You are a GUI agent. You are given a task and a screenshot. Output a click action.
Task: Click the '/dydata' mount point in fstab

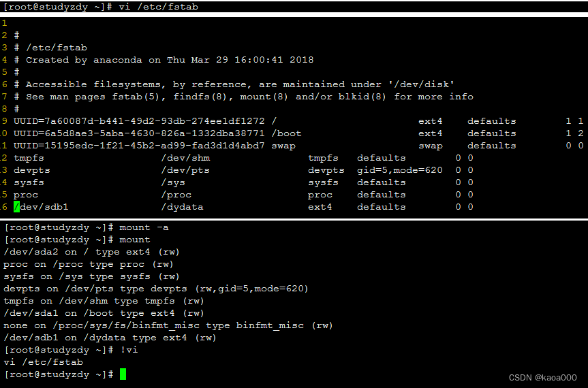(x=182, y=207)
